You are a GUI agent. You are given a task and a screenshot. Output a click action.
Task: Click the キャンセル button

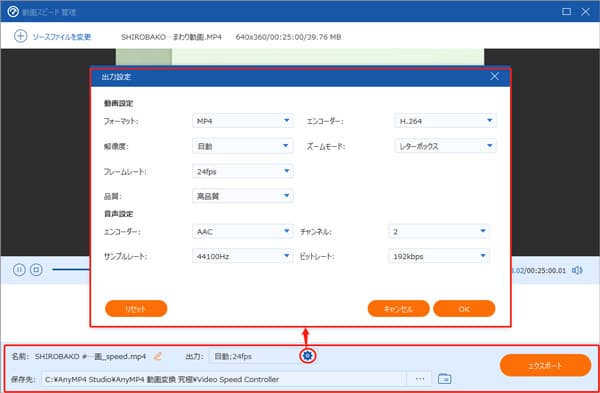(x=398, y=308)
